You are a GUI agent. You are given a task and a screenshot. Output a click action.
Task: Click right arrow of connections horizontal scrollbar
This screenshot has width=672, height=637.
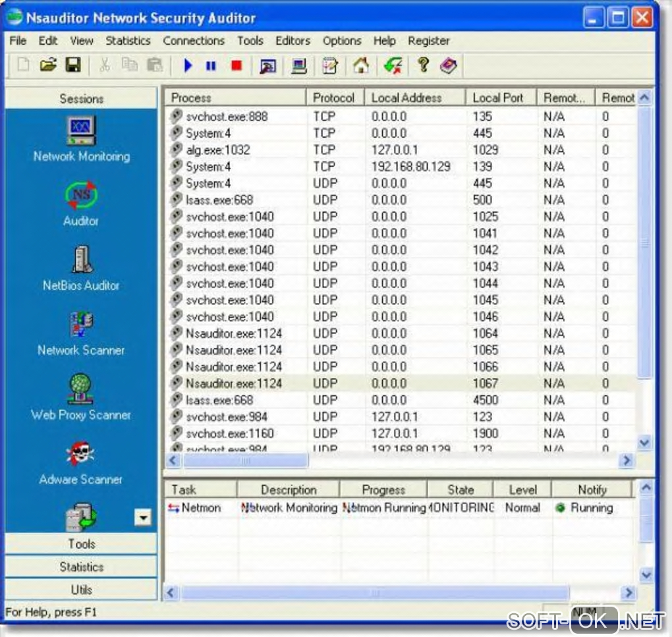626,460
